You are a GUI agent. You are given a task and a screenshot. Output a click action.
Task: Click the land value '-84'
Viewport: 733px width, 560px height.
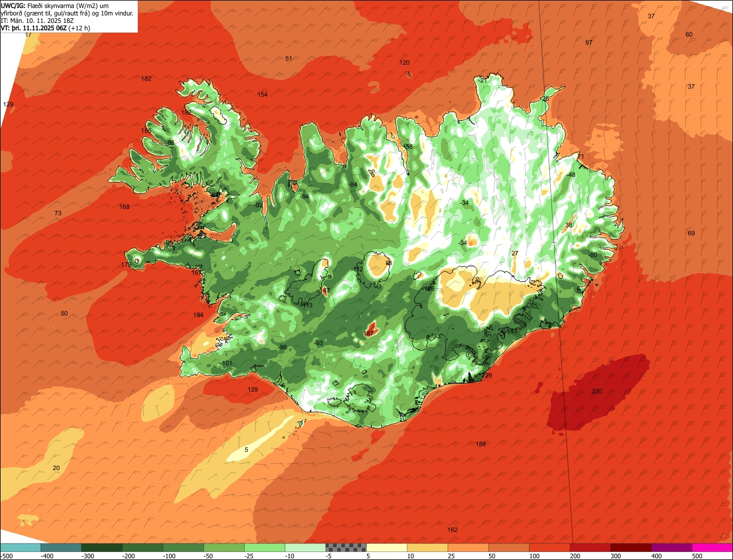point(352,184)
